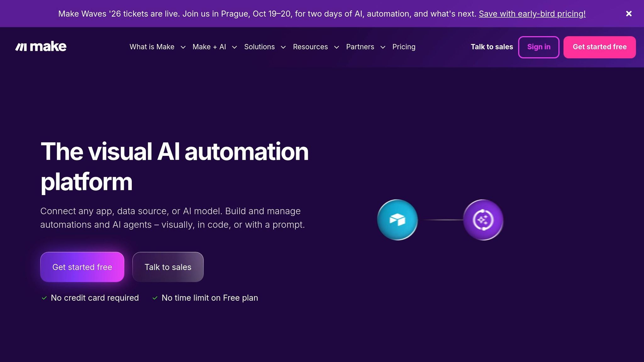Expand the Resources chevron
644x362 pixels.
(336, 47)
